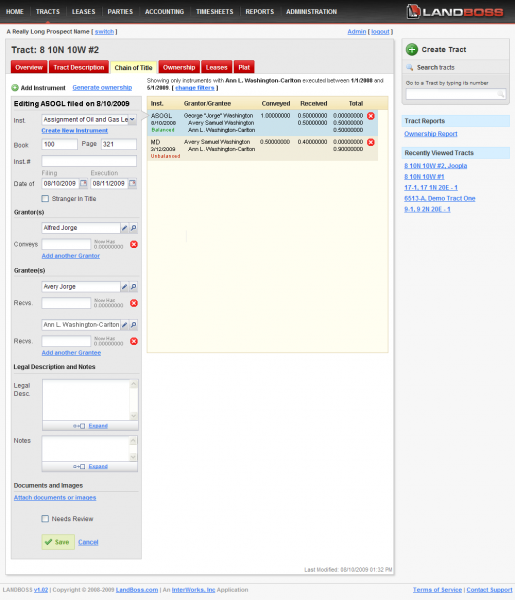Edit grantee Ann L. Washington-Carlton pencil icon
The image size is (515, 600).
[124, 325]
